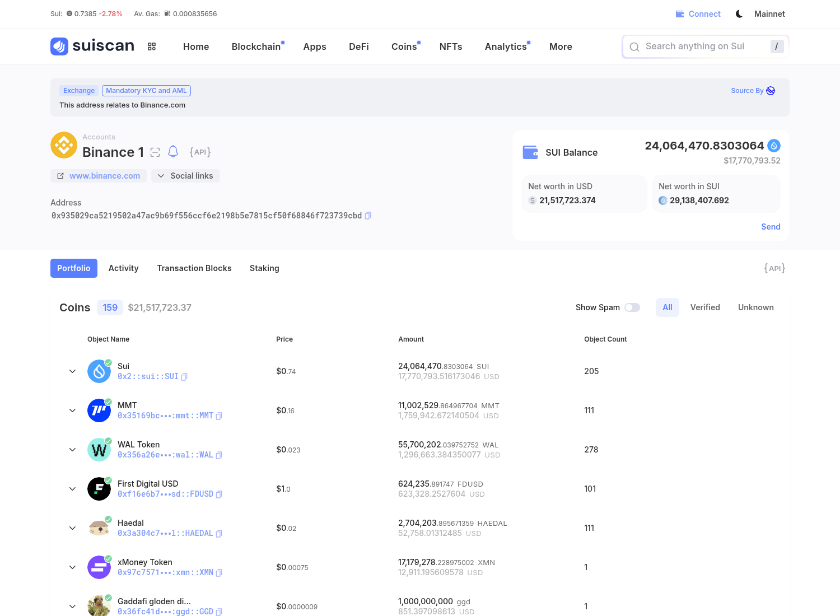Image resolution: width=840 pixels, height=616 pixels.
Task: Copy the XMN coin type address
Action: pyautogui.click(x=219, y=573)
